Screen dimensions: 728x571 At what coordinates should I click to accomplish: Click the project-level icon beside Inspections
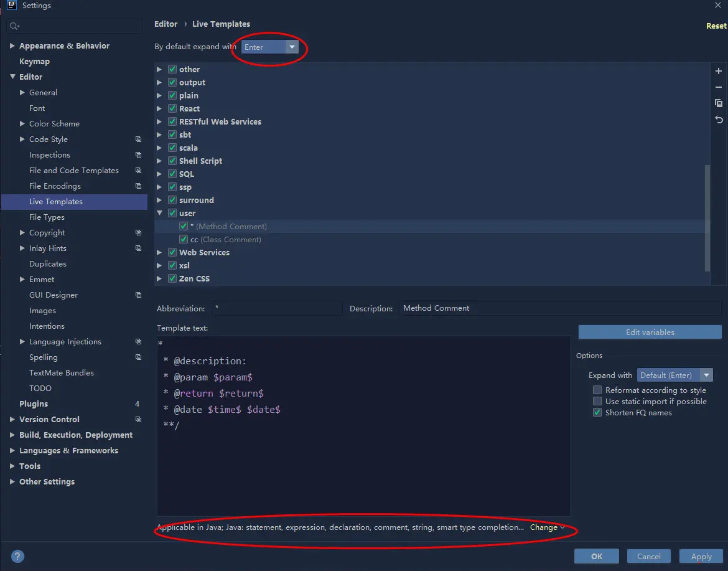[138, 154]
